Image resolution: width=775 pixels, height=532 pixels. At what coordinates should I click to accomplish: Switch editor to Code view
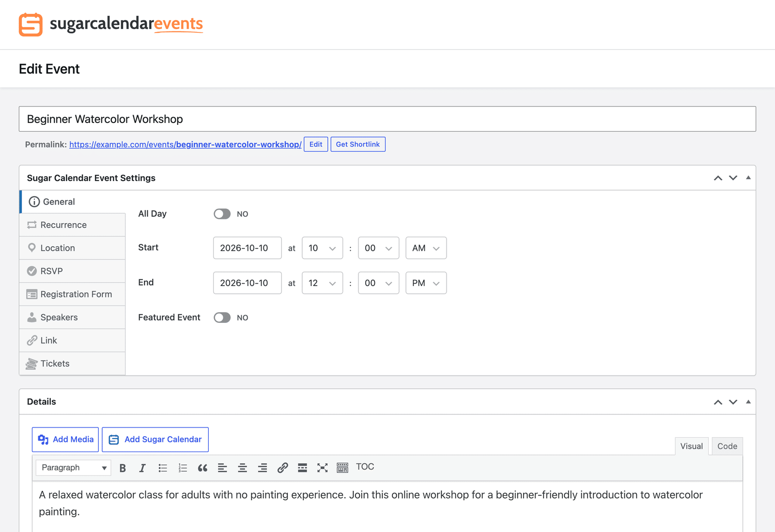(x=727, y=446)
